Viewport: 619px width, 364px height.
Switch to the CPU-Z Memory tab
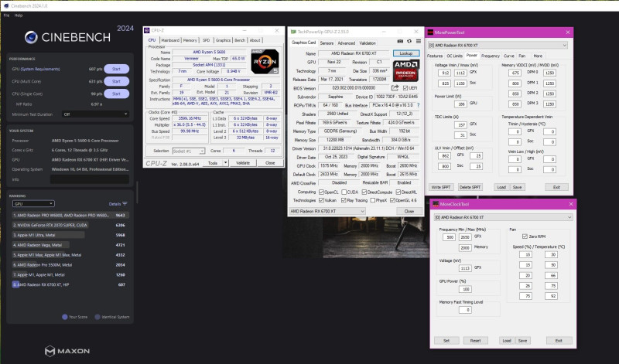tap(190, 40)
